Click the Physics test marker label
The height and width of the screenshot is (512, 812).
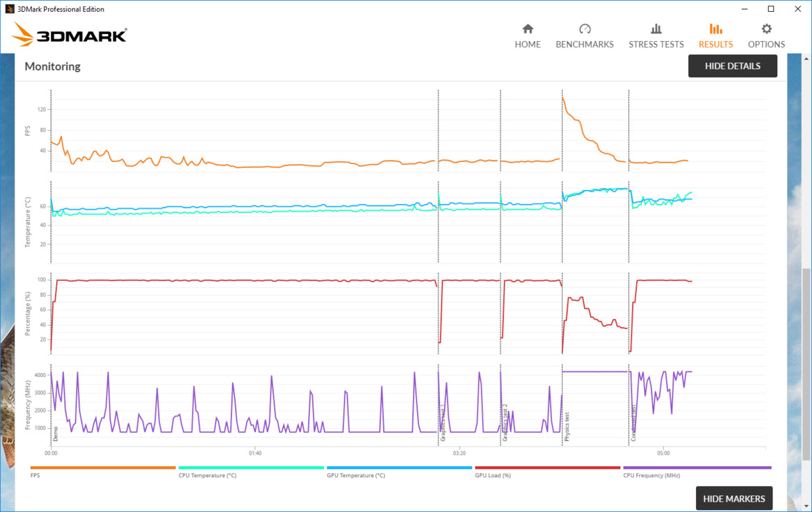567,427
